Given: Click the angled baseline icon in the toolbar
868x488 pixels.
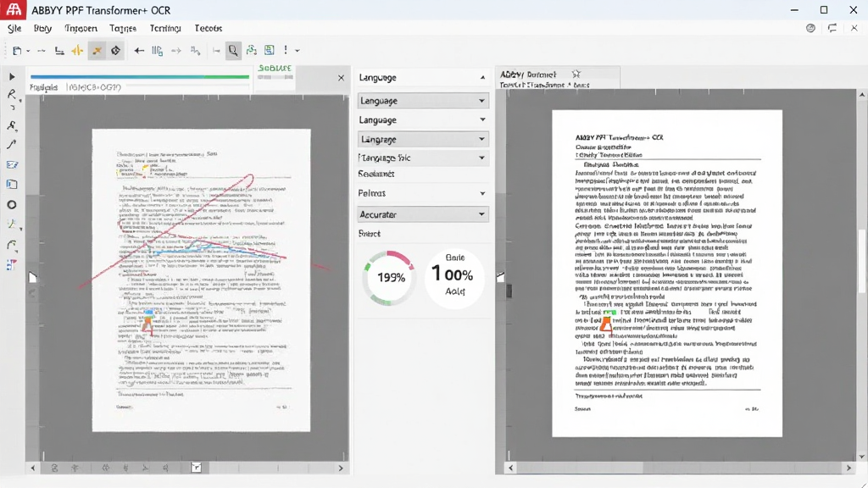Looking at the screenshot, I should coord(59,51).
